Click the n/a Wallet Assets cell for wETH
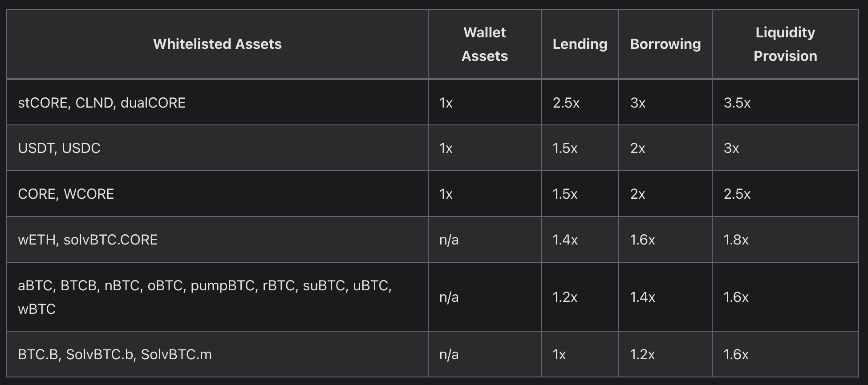The image size is (868, 385). tap(449, 240)
